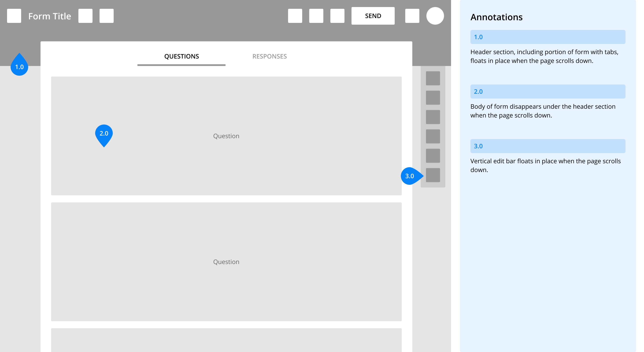This screenshot has width=644, height=352.
Task: Click the SEND button
Action: tap(373, 16)
